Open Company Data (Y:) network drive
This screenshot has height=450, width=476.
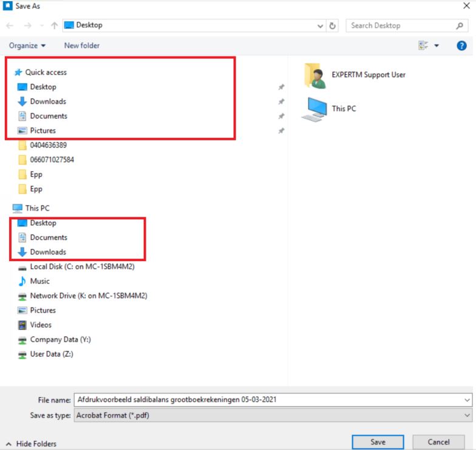(60, 339)
